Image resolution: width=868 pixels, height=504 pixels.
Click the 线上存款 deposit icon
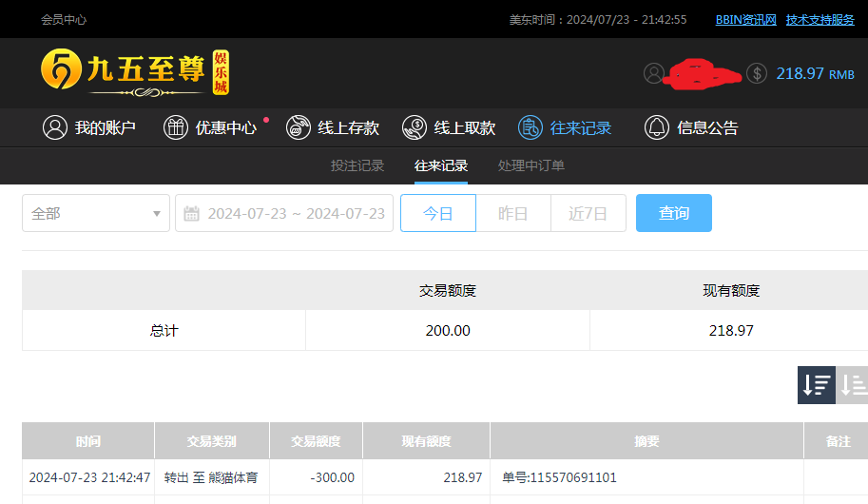click(x=299, y=127)
